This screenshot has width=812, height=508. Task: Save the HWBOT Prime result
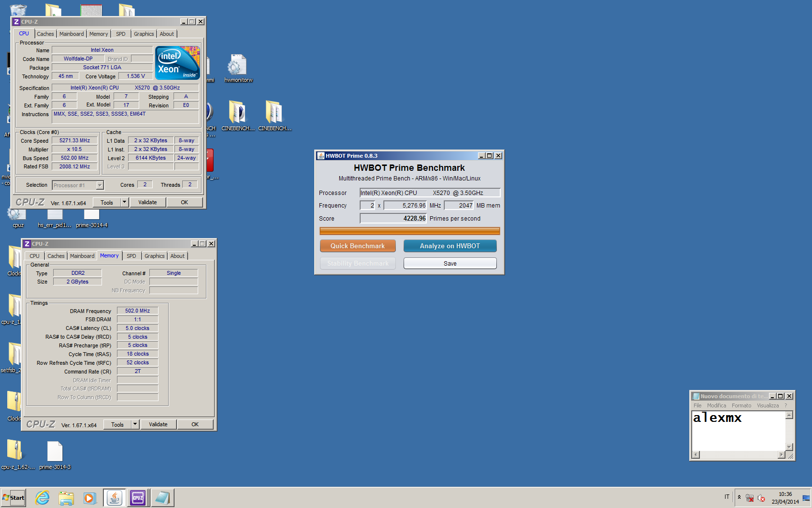(x=450, y=263)
